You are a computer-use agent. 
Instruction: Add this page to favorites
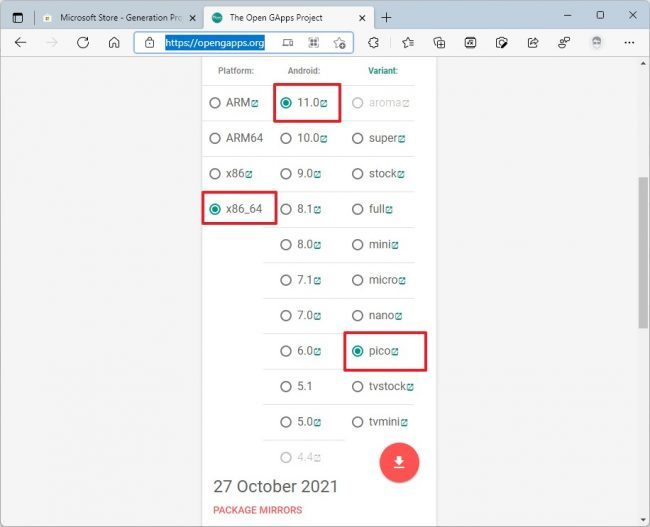tap(340, 42)
